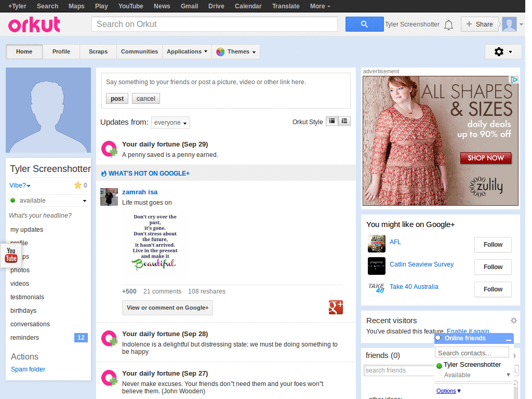Click Enable it again link

(x=468, y=331)
